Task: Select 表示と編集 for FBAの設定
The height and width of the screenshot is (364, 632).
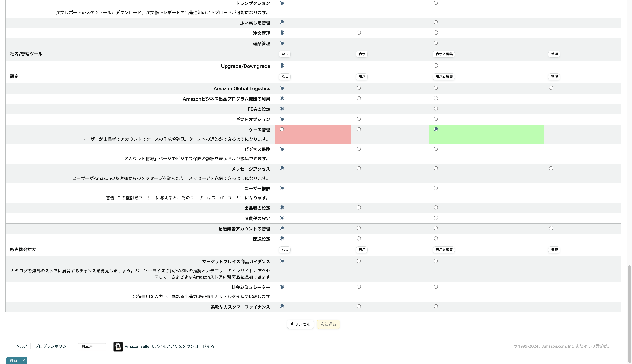Action: coord(436,109)
